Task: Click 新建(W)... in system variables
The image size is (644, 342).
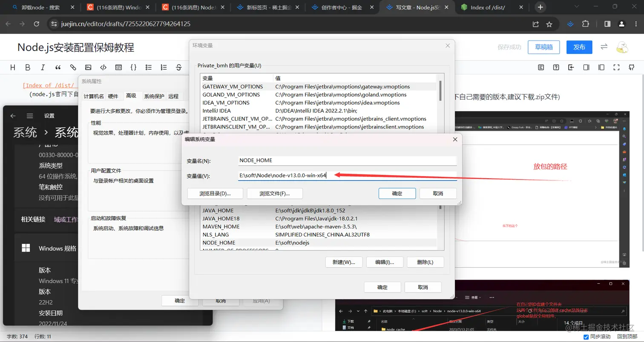Action: [344, 262]
